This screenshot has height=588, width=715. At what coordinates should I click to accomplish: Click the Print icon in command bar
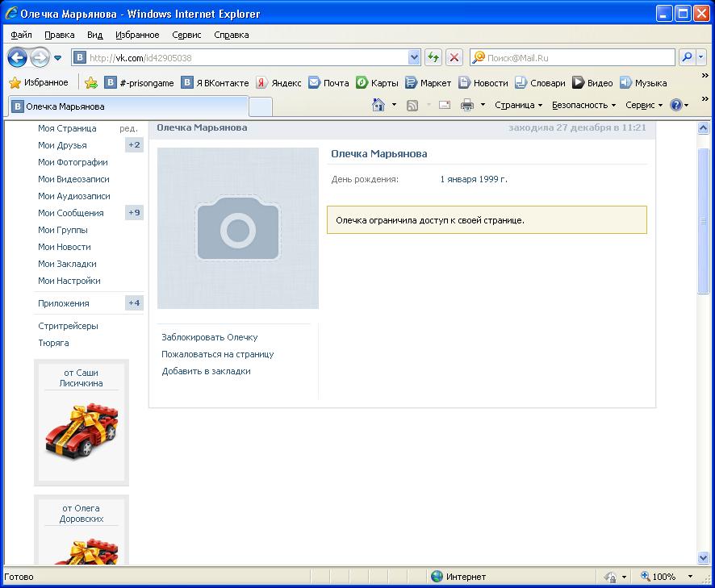(466, 105)
